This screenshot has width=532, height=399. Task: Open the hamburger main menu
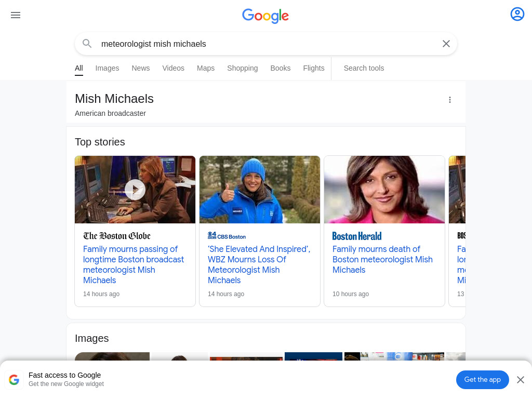point(16,15)
